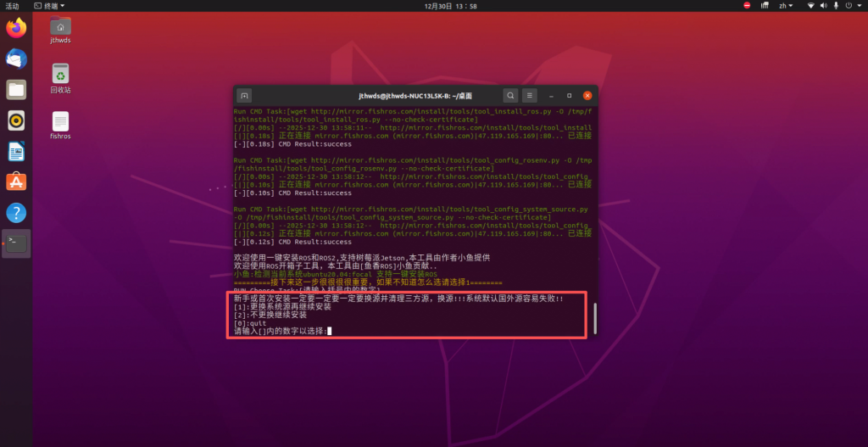Open the terminal hamburger menu

pos(530,96)
